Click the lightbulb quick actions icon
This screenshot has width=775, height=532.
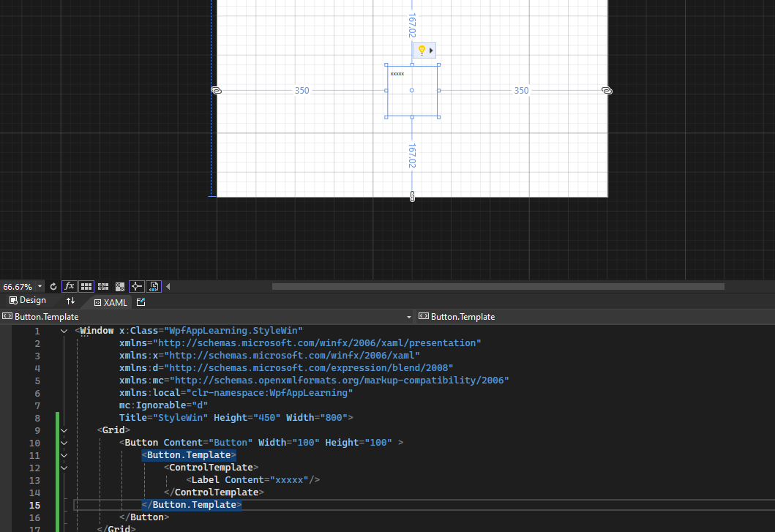[422, 50]
